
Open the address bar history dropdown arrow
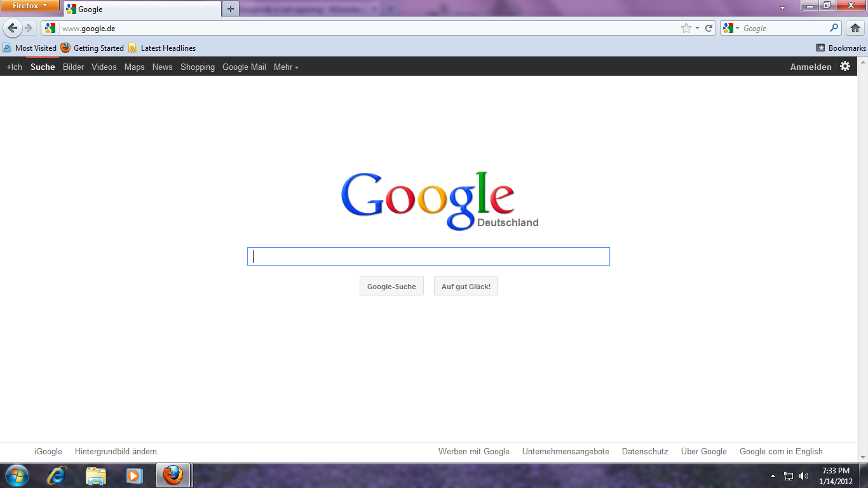(697, 28)
